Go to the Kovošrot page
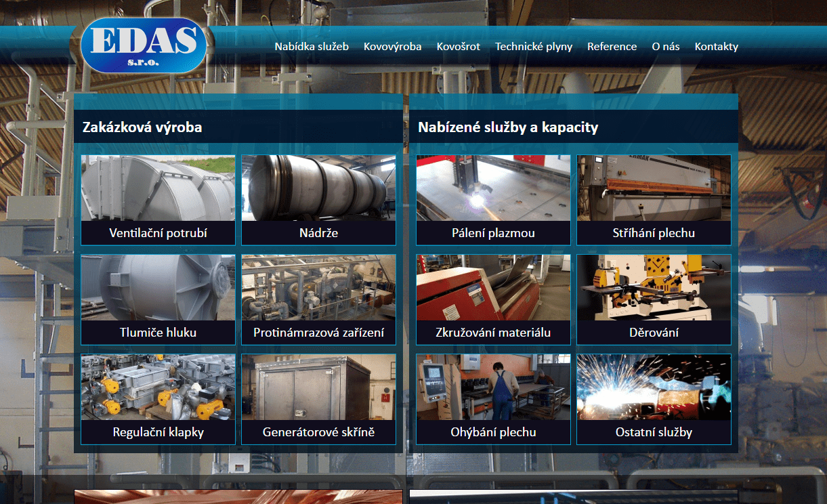The height and width of the screenshot is (504, 827). click(459, 47)
